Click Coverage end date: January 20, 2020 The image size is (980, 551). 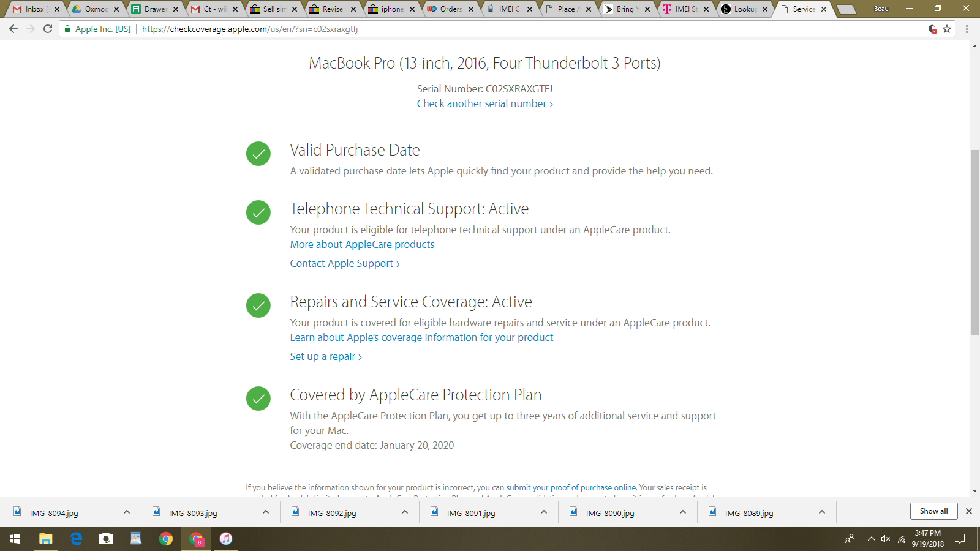pyautogui.click(x=372, y=445)
